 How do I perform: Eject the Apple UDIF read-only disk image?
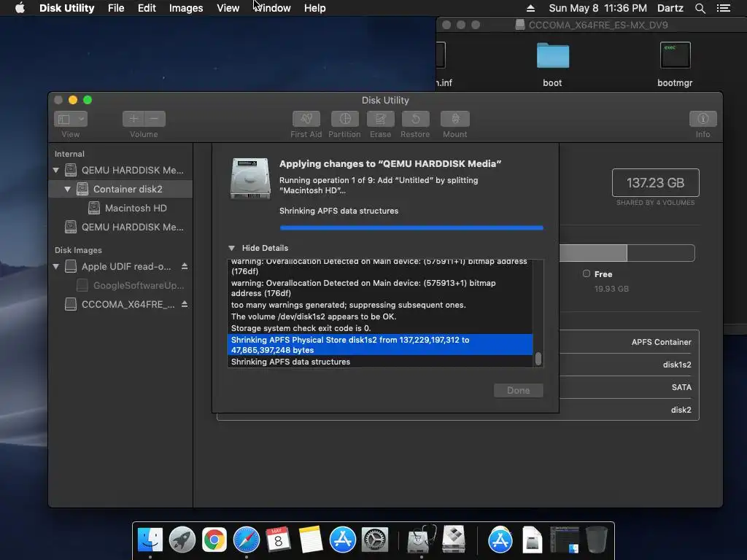(185, 266)
